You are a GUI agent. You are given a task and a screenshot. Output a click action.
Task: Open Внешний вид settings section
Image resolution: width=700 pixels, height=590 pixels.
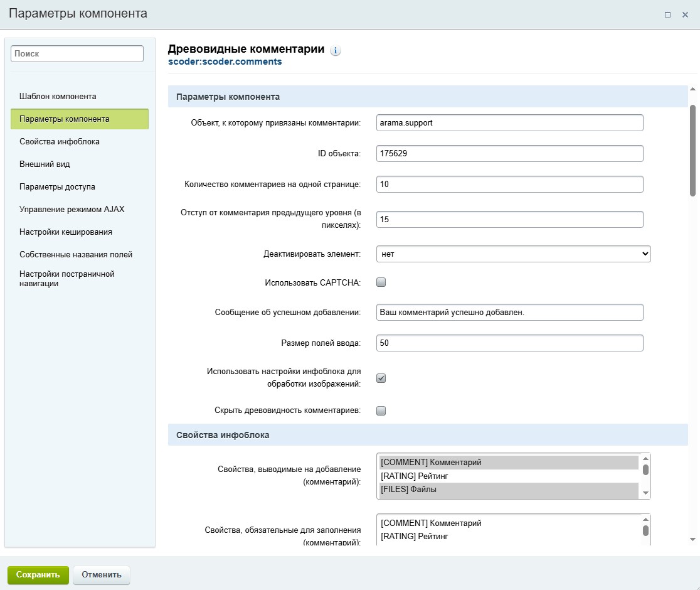click(x=45, y=164)
